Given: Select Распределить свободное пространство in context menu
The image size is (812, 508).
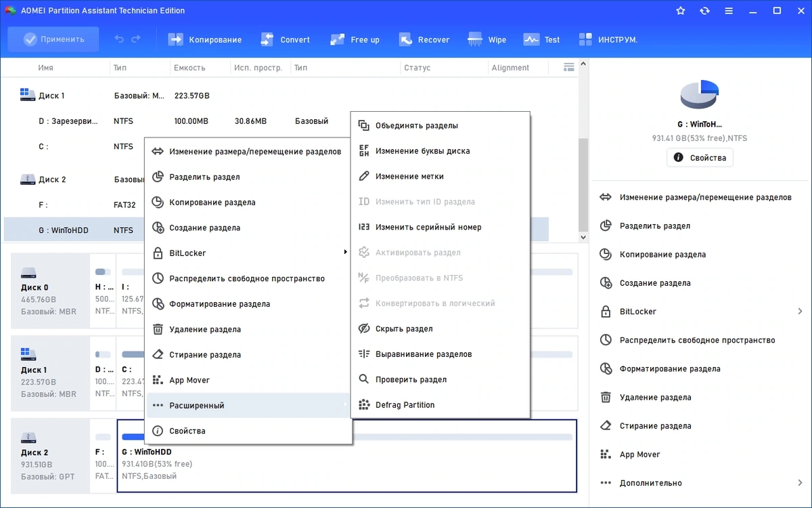Looking at the screenshot, I should pos(249,278).
